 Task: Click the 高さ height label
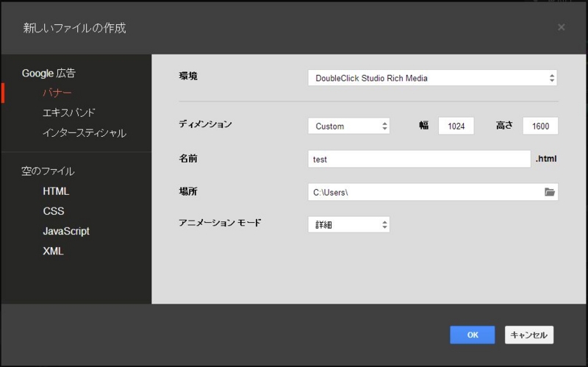(504, 125)
